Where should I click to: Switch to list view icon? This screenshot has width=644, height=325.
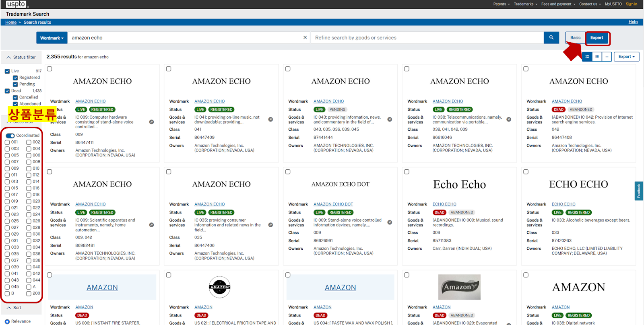coord(597,57)
